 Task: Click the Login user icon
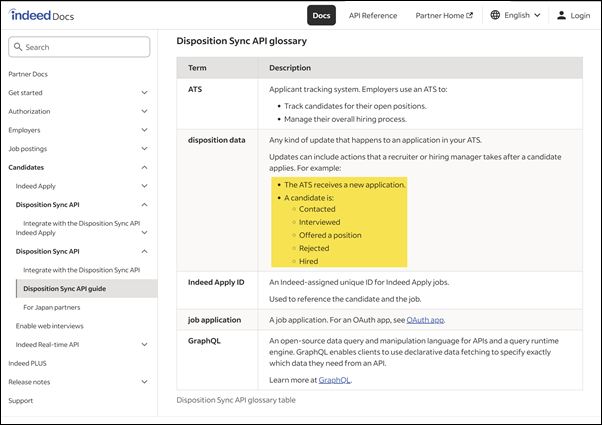pos(561,16)
